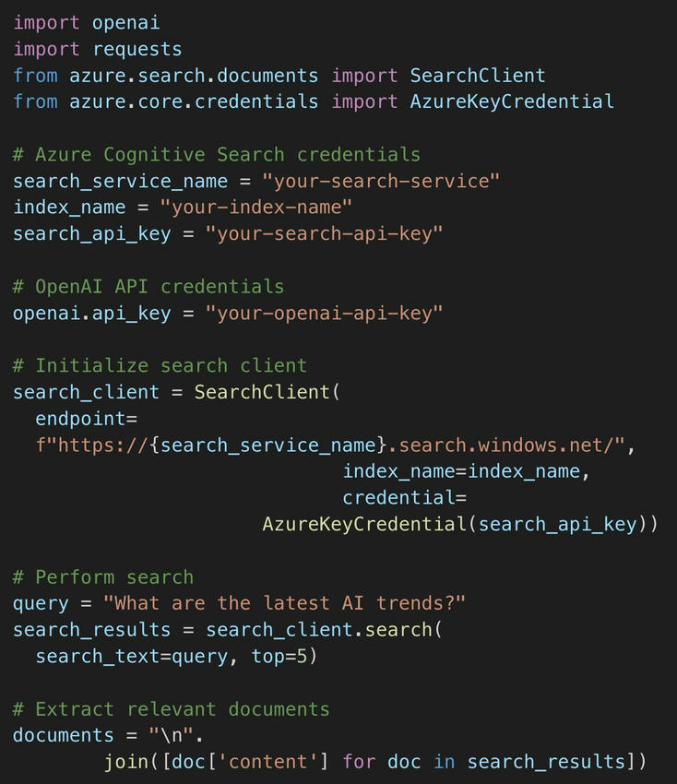
Task: Click the endpoint= parameter
Action: [x=86, y=419]
